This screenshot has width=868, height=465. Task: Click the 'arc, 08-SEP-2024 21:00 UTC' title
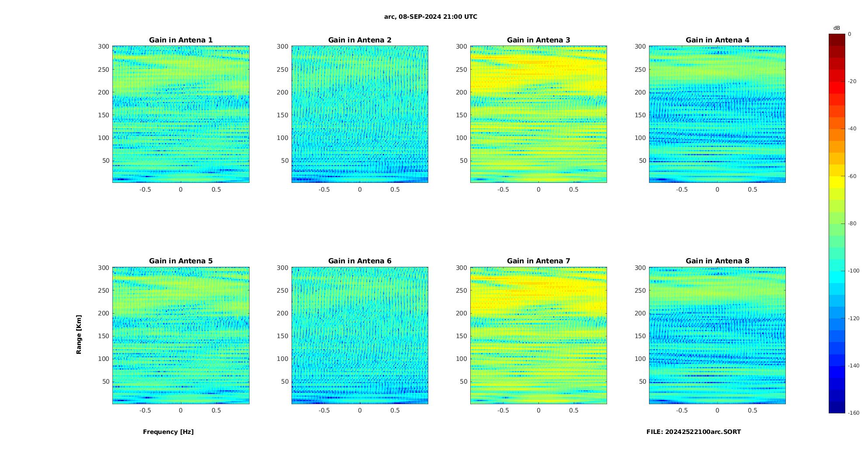431,17
